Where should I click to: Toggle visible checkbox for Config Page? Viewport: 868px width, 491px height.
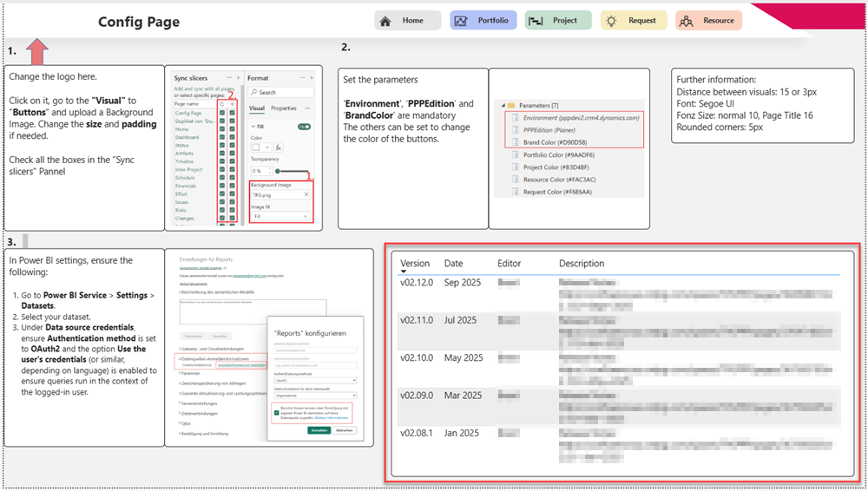[232, 113]
